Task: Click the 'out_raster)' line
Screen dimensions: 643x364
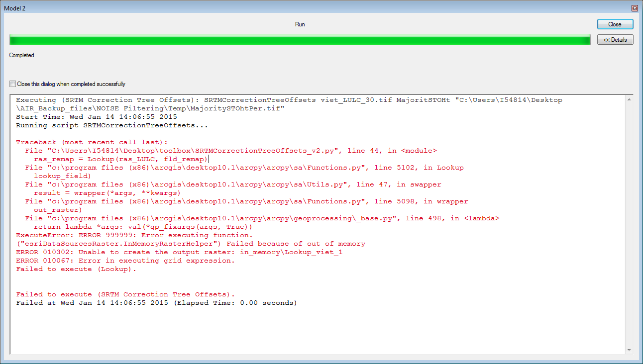Action: point(58,210)
